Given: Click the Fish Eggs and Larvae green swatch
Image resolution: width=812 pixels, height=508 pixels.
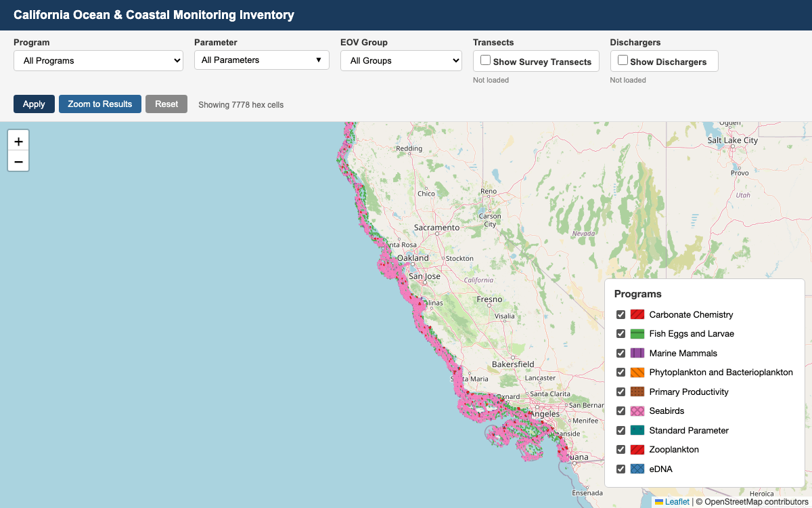Looking at the screenshot, I should pos(637,334).
